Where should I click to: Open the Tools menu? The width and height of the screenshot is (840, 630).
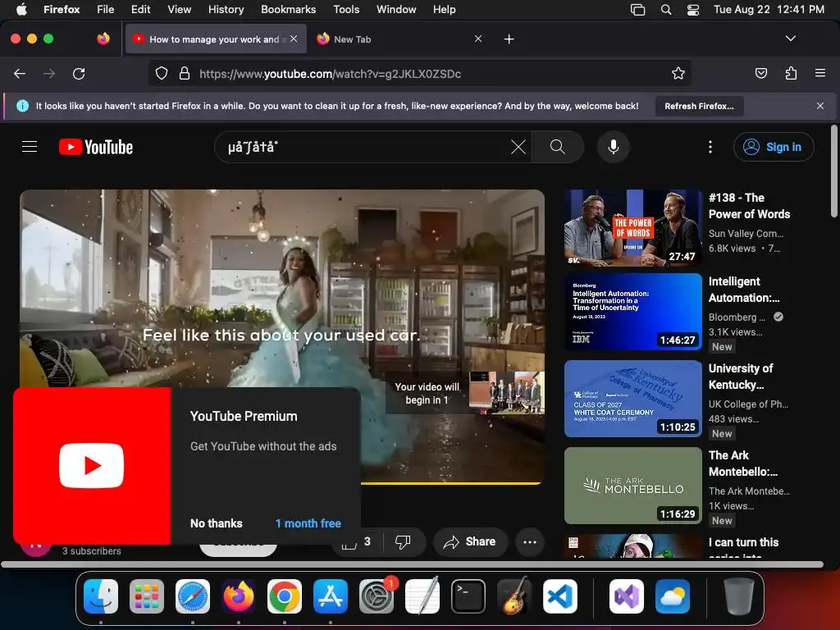[346, 9]
